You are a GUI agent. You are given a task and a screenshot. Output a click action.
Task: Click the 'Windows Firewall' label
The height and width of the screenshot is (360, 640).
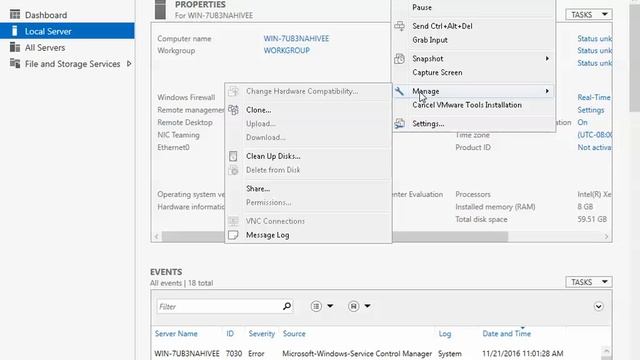186,98
